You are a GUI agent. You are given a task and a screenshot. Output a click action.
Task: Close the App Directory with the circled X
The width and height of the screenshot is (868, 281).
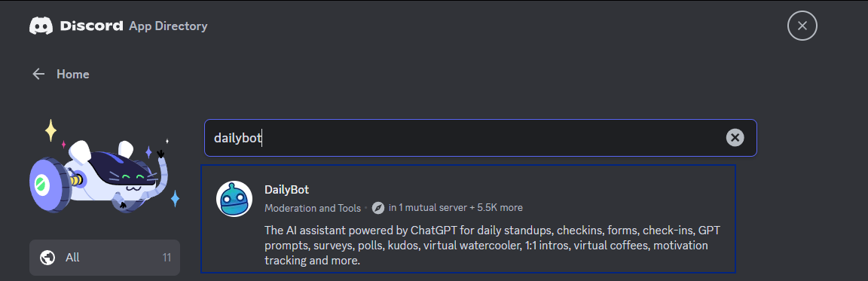(x=802, y=26)
